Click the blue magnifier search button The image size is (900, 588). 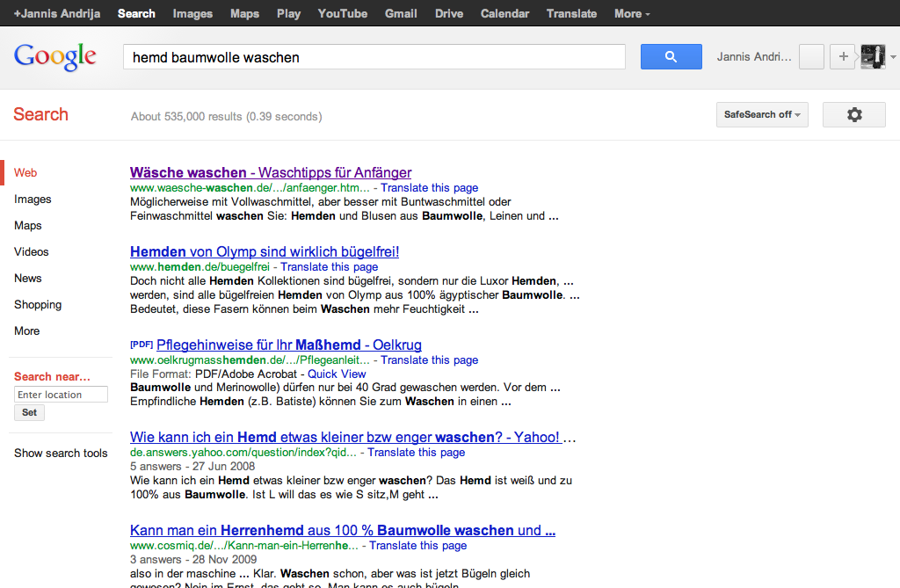671,57
